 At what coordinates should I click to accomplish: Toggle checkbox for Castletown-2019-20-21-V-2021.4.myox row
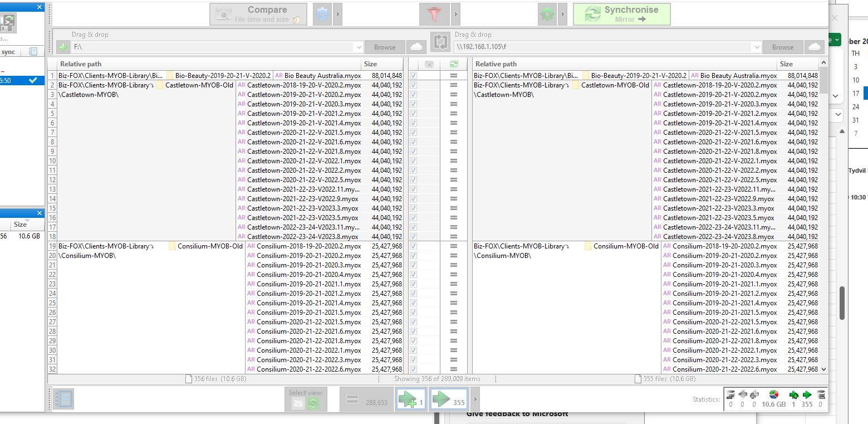click(414, 123)
